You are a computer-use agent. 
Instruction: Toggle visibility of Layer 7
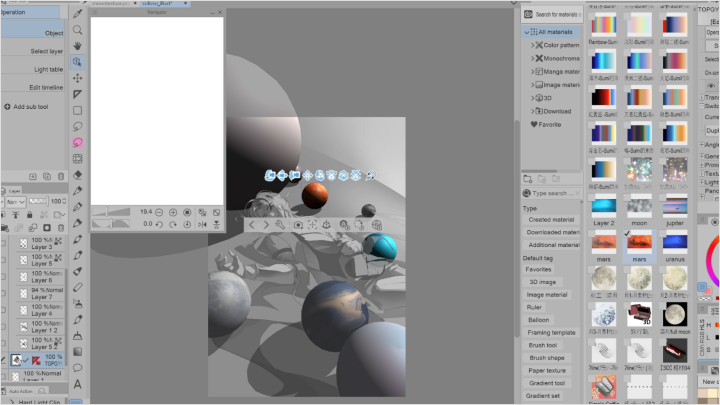point(5,292)
